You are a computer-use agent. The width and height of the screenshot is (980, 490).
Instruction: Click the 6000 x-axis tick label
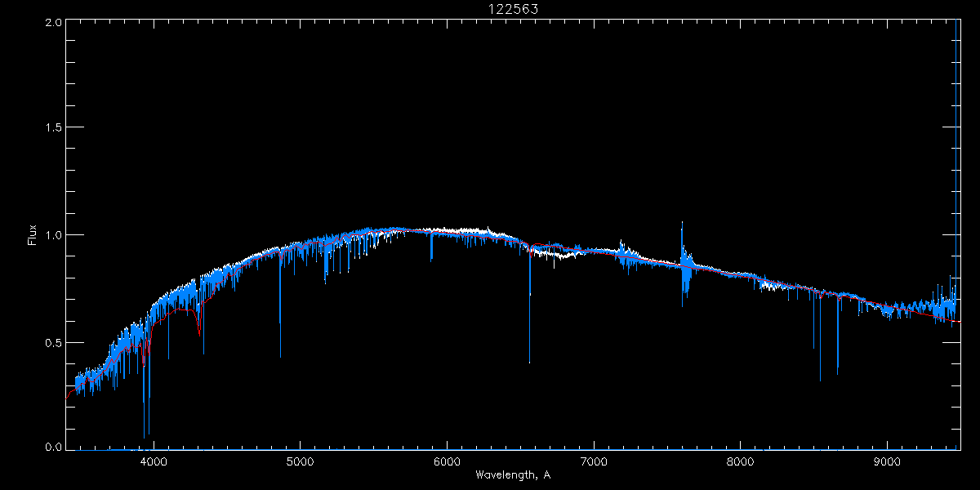click(447, 461)
